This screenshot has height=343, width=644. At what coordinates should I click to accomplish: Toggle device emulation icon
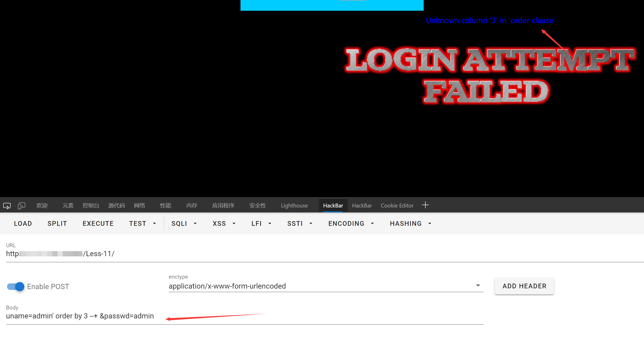(21, 206)
